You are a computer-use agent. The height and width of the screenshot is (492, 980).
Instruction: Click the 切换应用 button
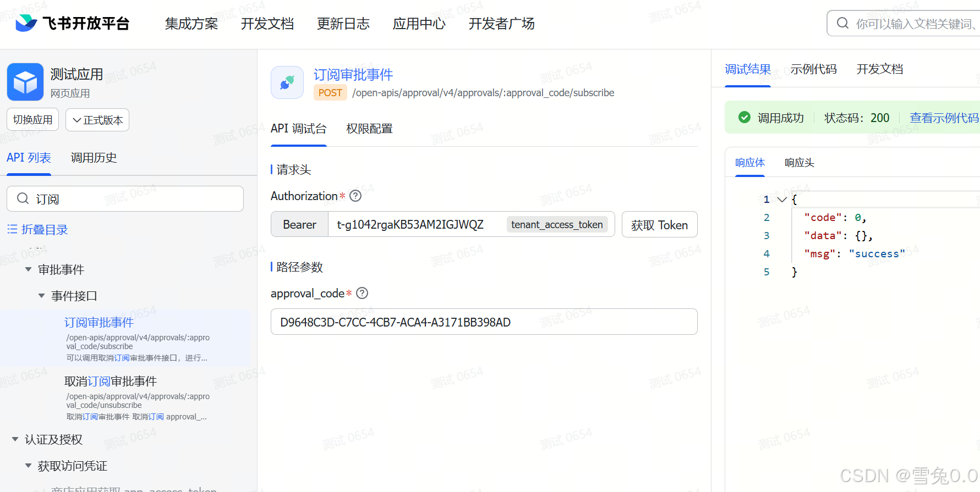32,120
